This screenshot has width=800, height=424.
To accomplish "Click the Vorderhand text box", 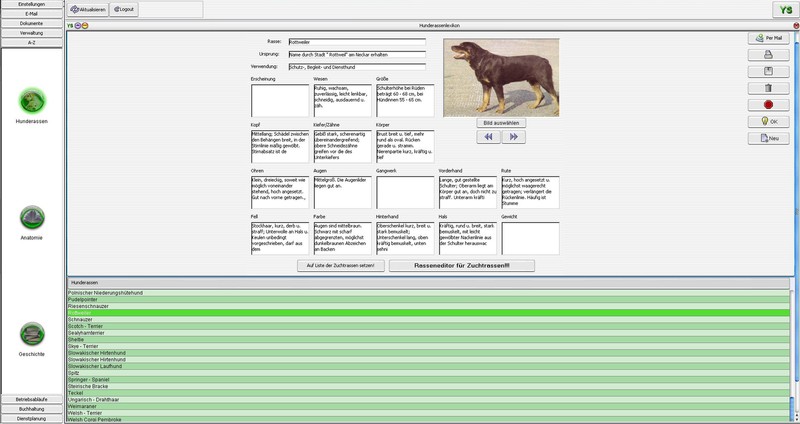I will [468, 192].
